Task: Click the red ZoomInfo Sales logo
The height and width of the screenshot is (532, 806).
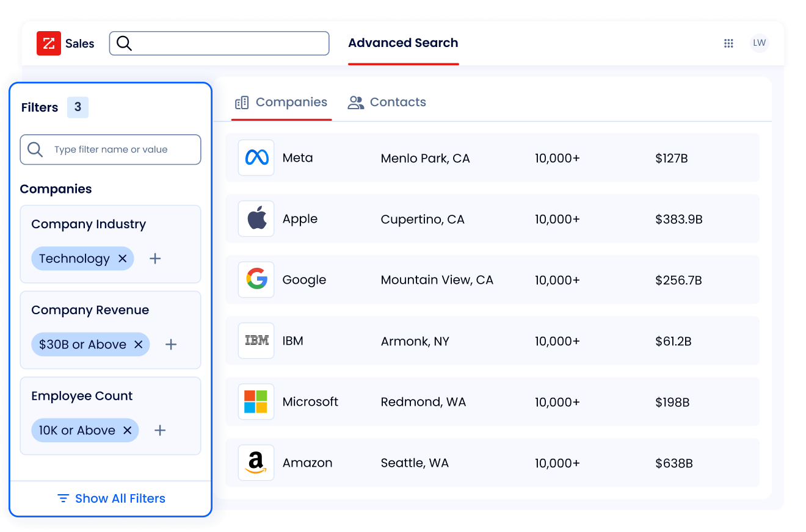Action: (x=49, y=43)
